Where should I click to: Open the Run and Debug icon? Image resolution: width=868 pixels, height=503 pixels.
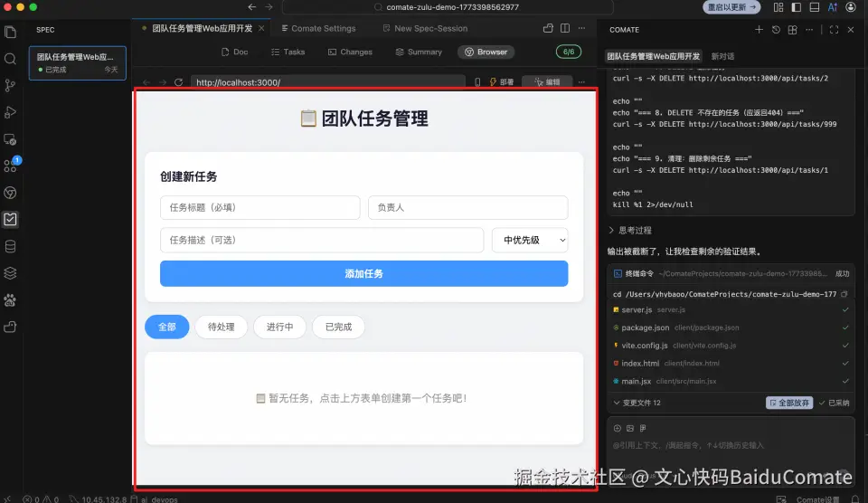pyautogui.click(x=10, y=112)
